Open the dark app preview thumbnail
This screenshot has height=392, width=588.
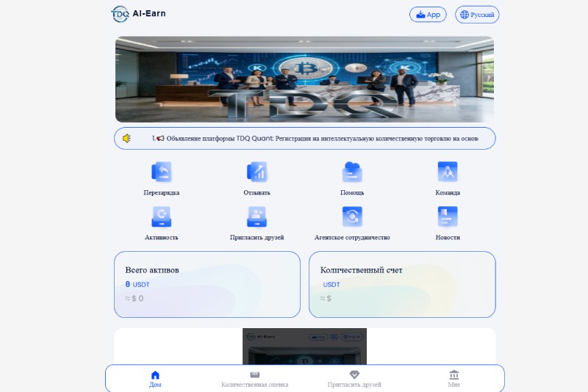tap(304, 346)
